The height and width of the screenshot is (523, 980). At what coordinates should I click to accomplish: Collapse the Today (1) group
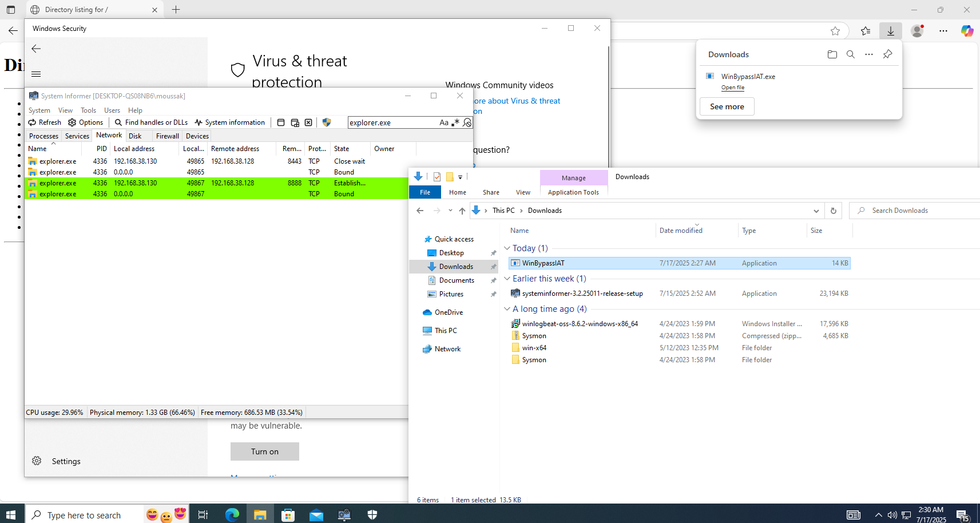click(507, 248)
